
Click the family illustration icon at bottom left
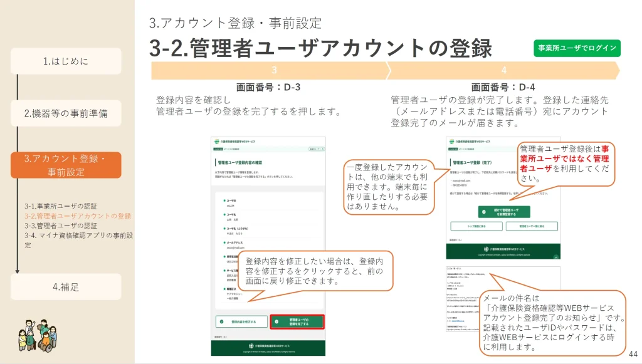[31, 336]
